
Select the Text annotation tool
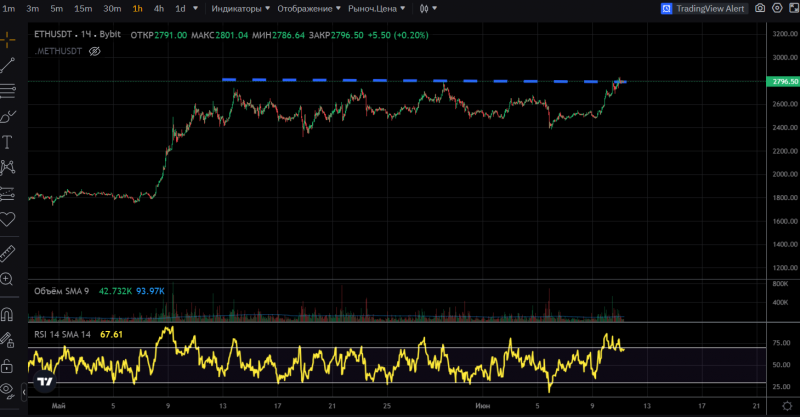click(7, 142)
